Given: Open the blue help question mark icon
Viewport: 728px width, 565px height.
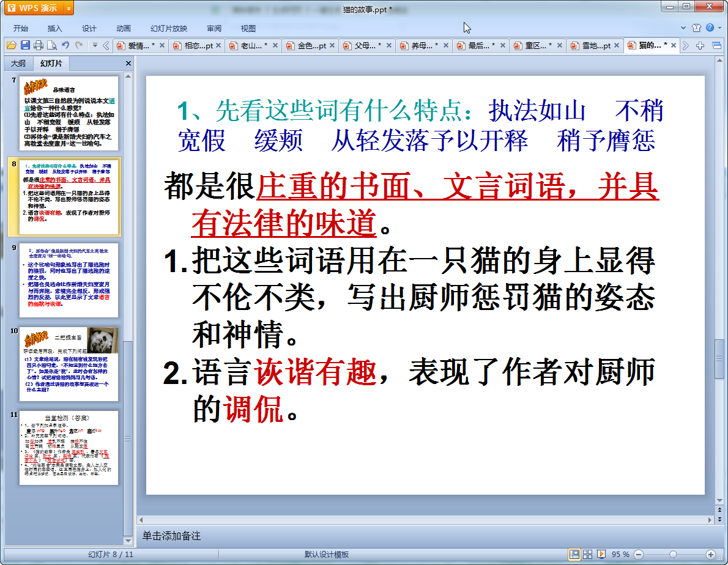Looking at the screenshot, I should [x=710, y=28].
